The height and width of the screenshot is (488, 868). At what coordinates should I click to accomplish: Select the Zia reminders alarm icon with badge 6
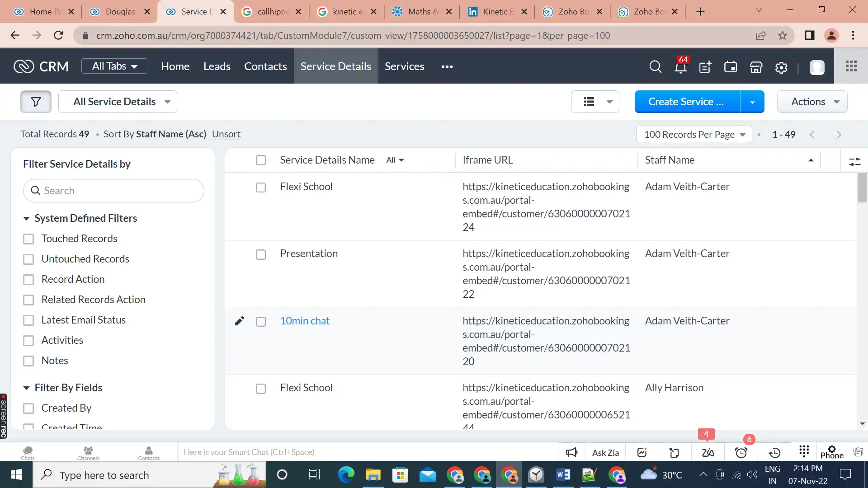(x=741, y=452)
